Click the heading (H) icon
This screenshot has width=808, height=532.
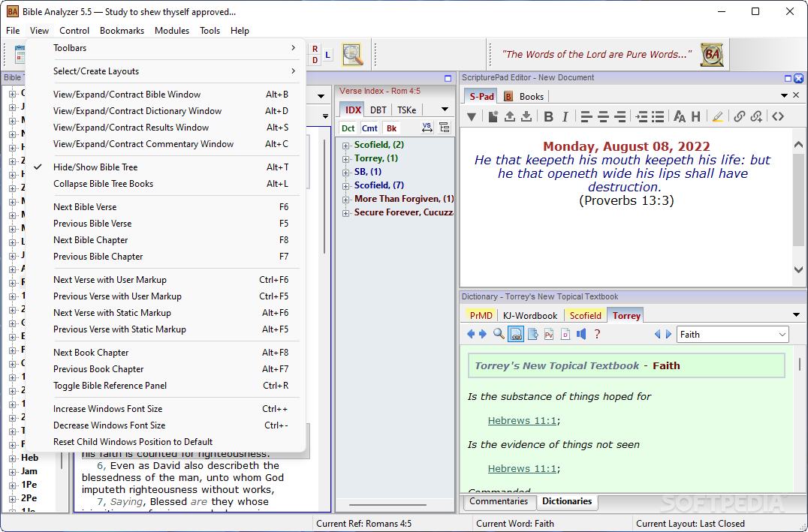(x=695, y=117)
